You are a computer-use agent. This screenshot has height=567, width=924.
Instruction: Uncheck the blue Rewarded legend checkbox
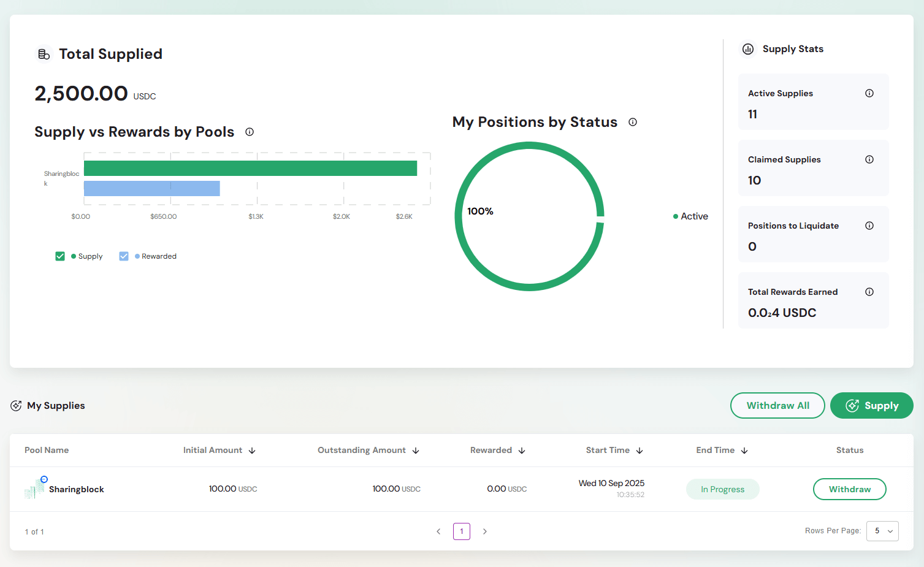pyautogui.click(x=124, y=256)
